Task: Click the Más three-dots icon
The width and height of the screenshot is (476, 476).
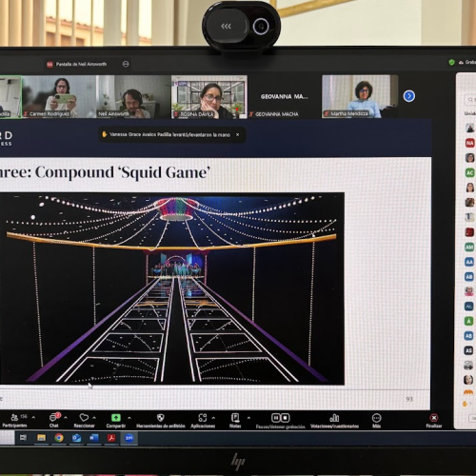Action: [x=376, y=418]
